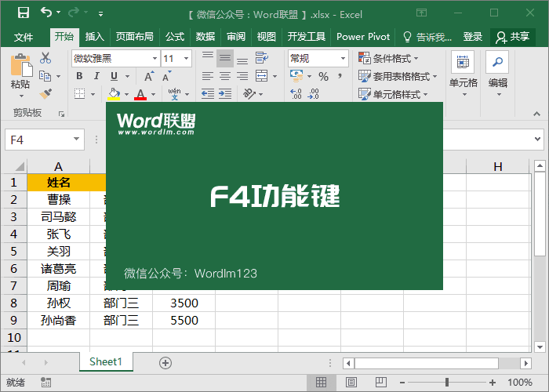Open number format dropdown 常规
Screen dimensions: 549x392
pyautogui.click(x=344, y=59)
